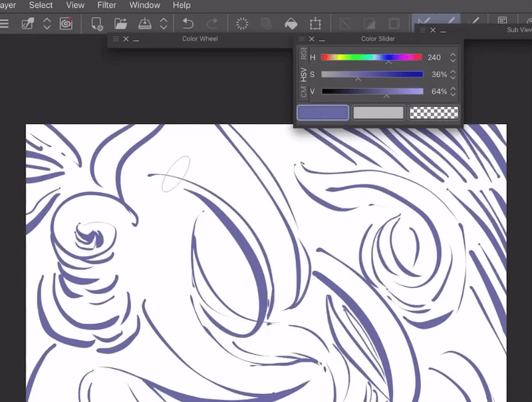Click the dotted grid icon in command bar
532x402 pixels.
click(502, 21)
